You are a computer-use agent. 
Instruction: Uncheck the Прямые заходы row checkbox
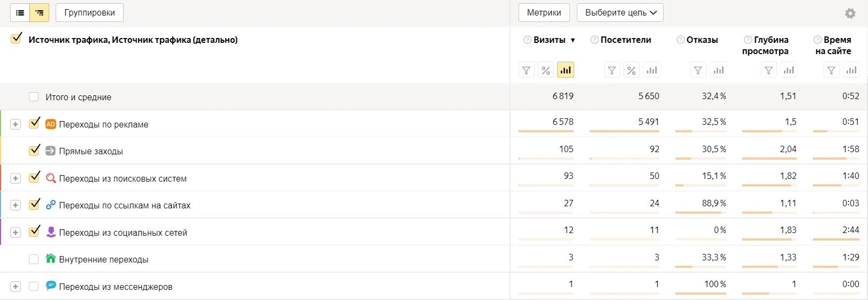pyautogui.click(x=34, y=151)
